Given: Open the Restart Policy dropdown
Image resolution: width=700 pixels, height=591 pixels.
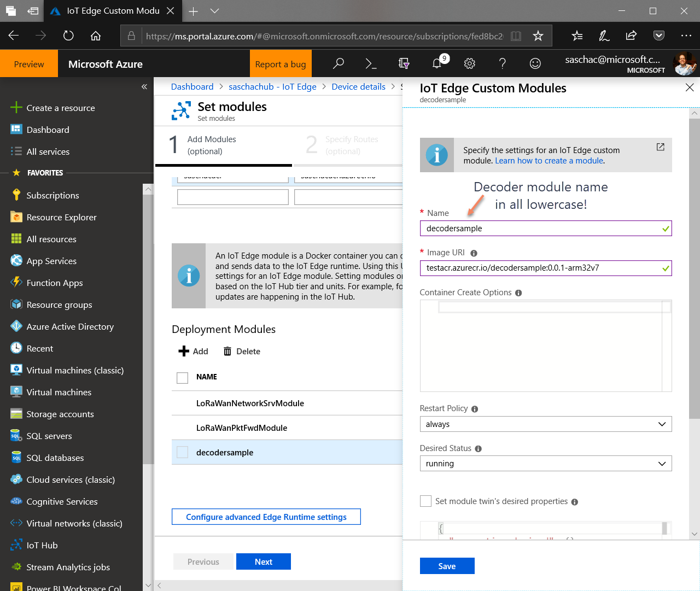Looking at the screenshot, I should click(x=545, y=424).
